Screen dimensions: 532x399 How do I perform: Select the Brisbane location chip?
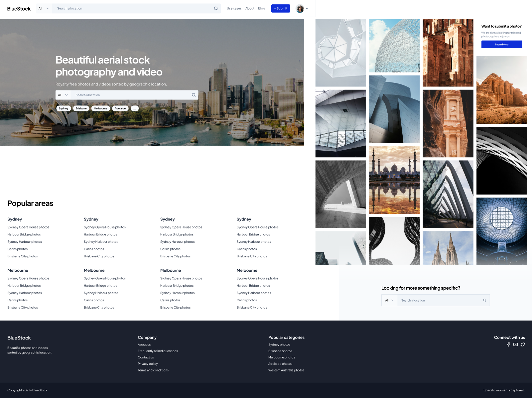(81, 109)
